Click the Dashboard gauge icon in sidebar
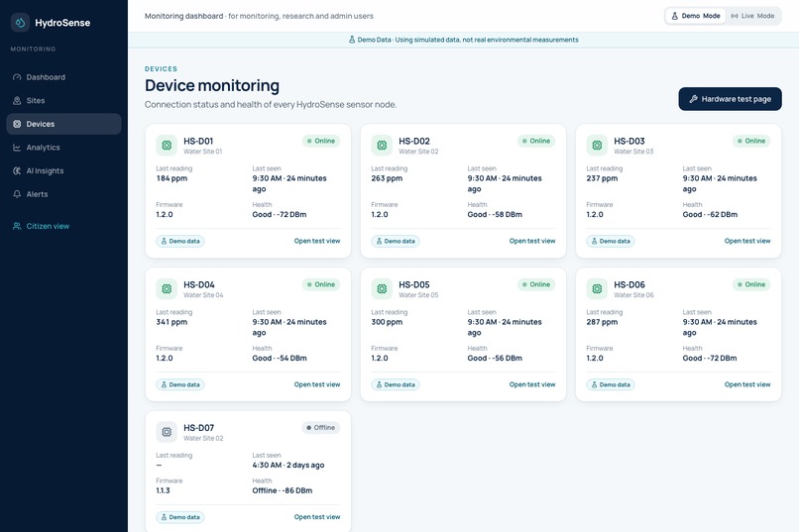The image size is (799, 532). point(17,77)
